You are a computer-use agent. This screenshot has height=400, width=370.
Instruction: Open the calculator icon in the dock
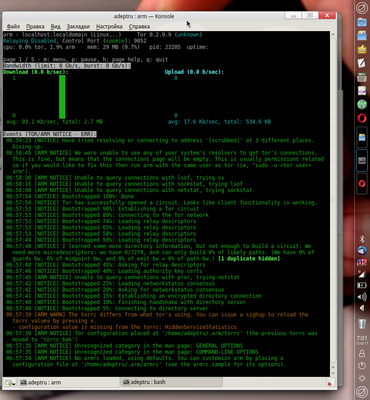[362, 78]
